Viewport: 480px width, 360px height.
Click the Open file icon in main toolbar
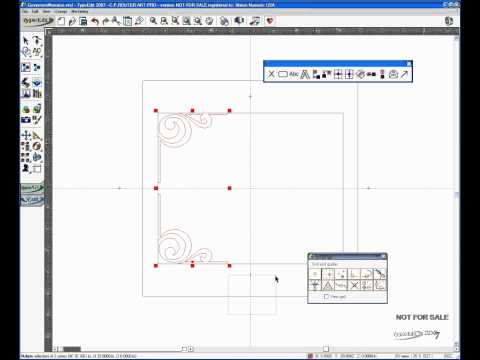[x=72, y=21]
